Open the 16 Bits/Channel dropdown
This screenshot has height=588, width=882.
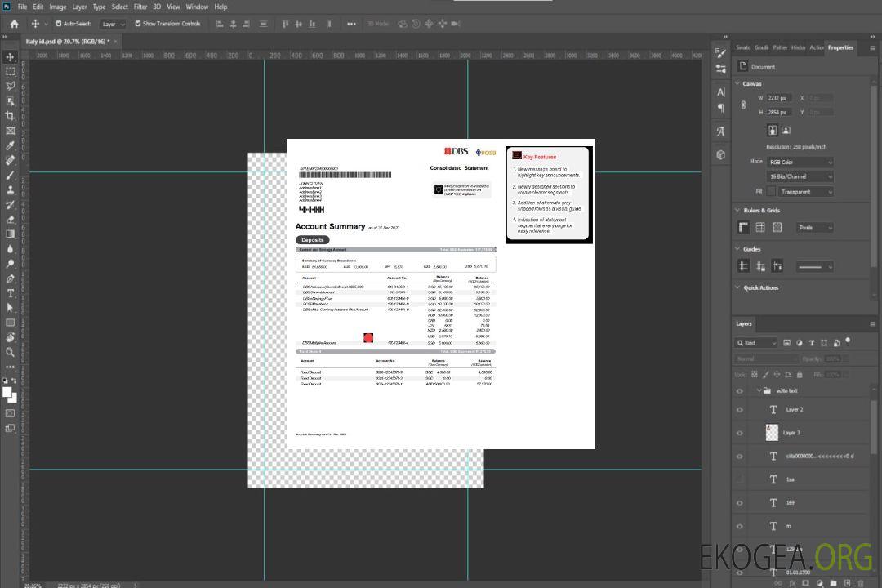point(800,176)
